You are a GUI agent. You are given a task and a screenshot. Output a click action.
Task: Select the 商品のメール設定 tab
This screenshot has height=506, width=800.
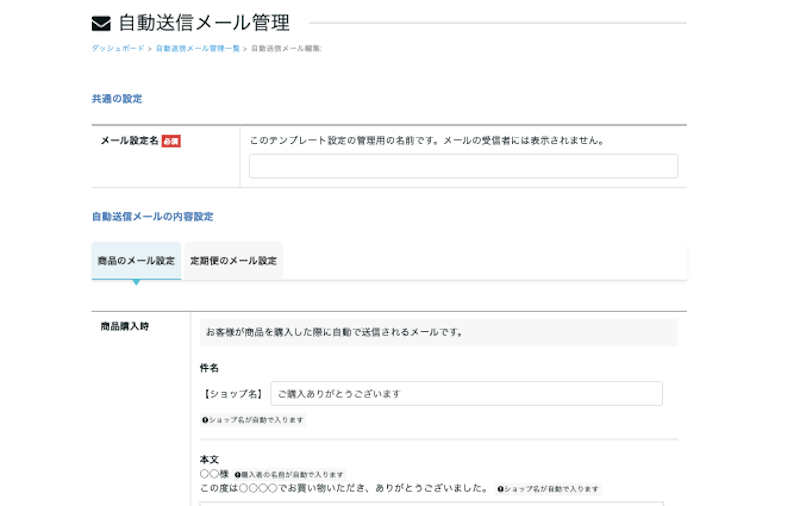click(x=136, y=261)
